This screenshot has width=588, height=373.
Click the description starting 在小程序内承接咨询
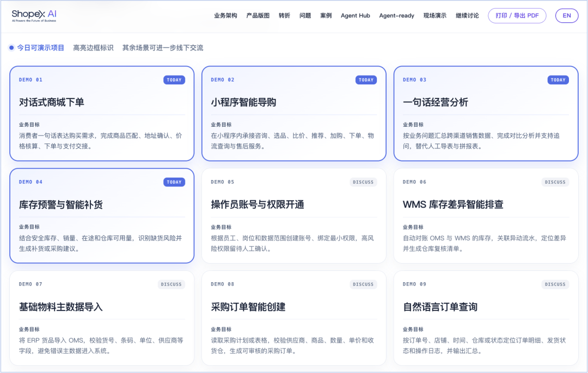tap(292, 141)
